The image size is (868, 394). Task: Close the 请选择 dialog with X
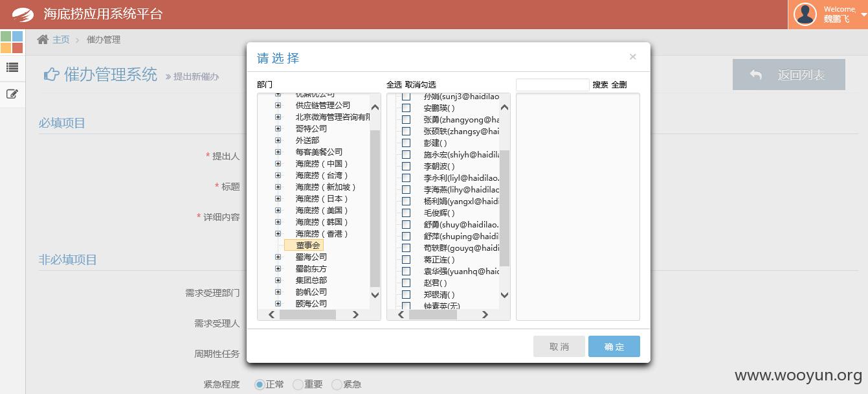632,57
